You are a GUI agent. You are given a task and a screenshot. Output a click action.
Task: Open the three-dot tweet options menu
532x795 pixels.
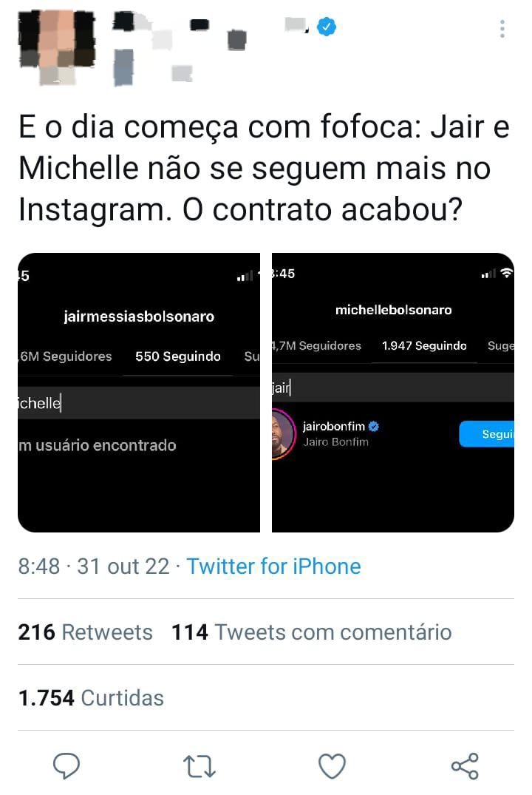tap(502, 29)
